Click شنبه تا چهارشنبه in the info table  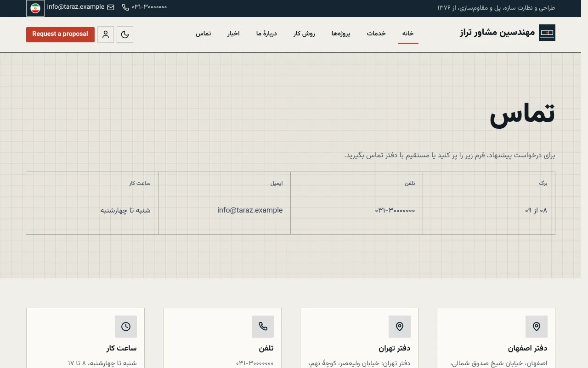point(125,210)
